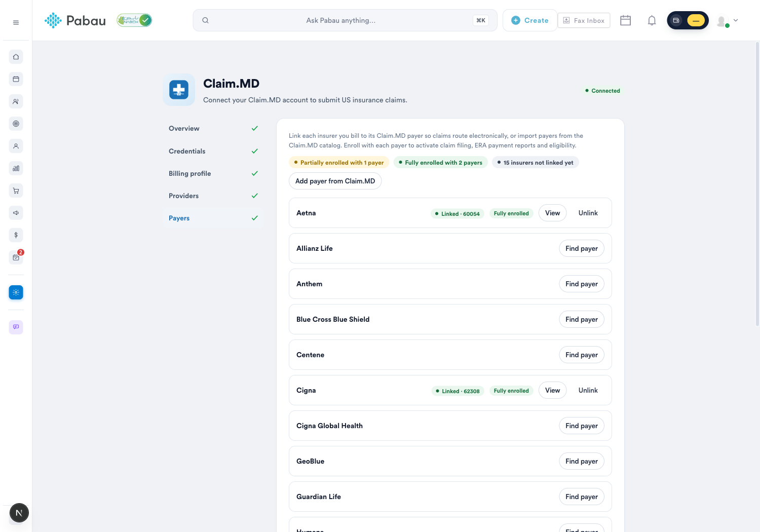Viewport: 760px width, 532px height.
Task: Click the page vertical scrollbar
Action: (757, 183)
